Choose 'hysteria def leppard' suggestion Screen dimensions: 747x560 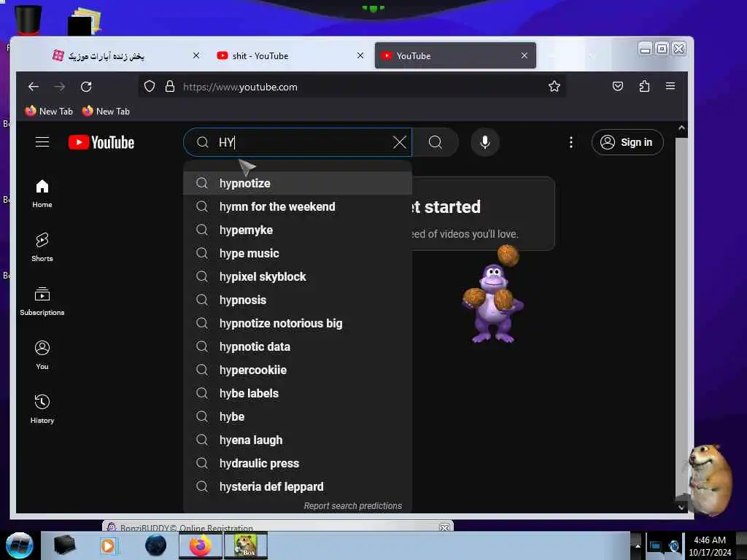point(298,486)
